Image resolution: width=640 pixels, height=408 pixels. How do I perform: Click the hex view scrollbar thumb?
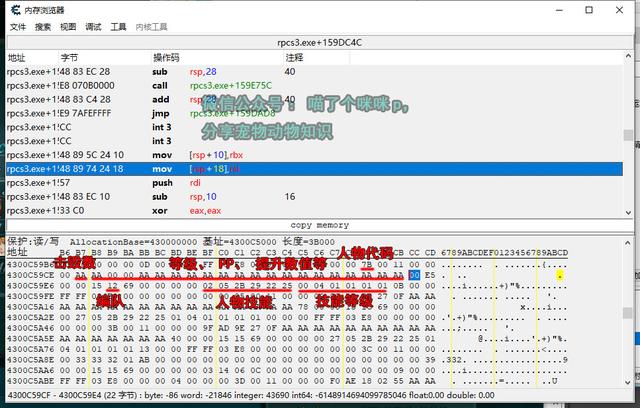628,313
